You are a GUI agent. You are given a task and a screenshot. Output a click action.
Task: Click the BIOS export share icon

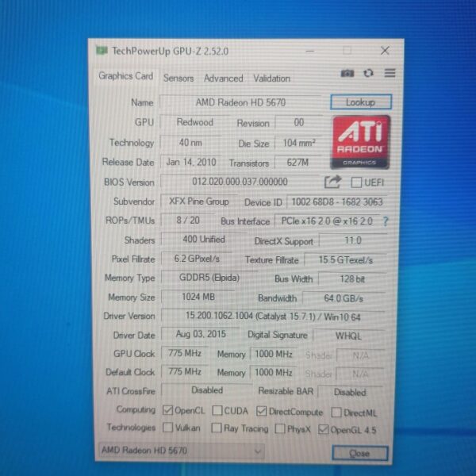pyautogui.click(x=332, y=182)
